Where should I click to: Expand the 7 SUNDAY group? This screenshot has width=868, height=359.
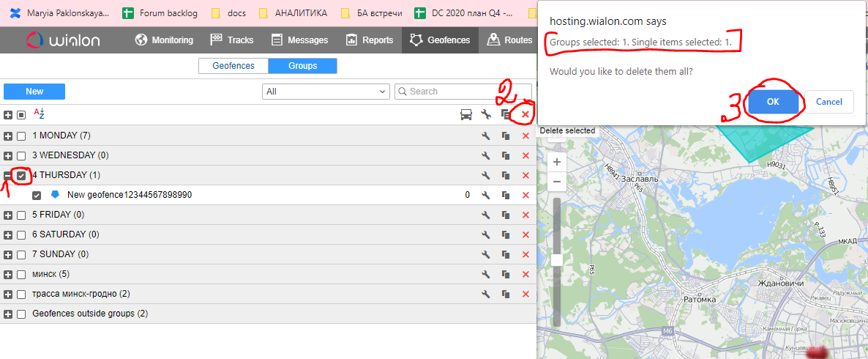[8, 254]
